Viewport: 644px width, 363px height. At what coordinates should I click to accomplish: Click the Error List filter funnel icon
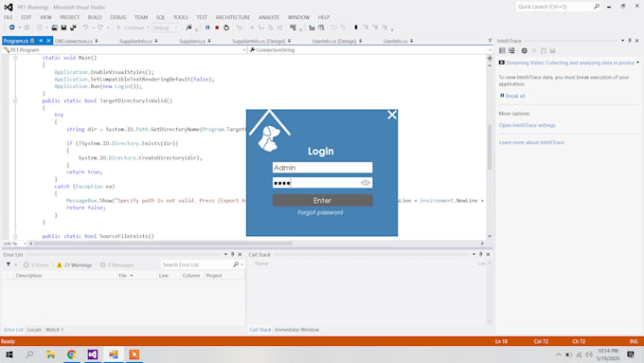click(x=9, y=264)
